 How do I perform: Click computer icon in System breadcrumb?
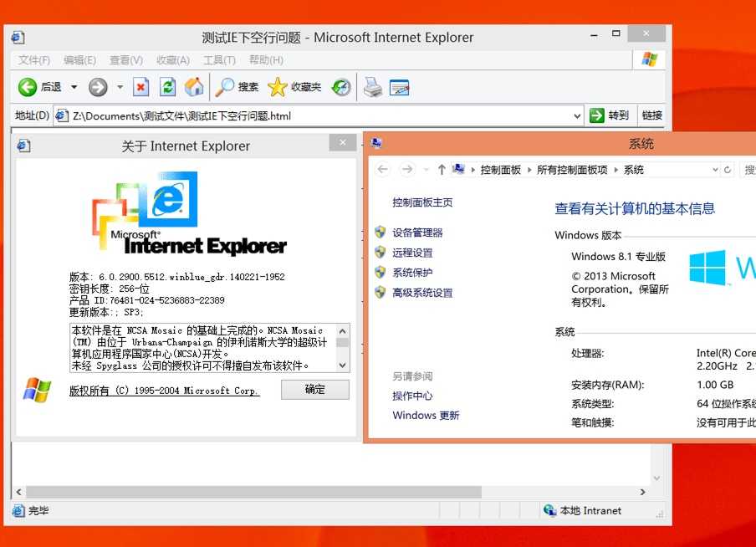pyautogui.click(x=458, y=169)
